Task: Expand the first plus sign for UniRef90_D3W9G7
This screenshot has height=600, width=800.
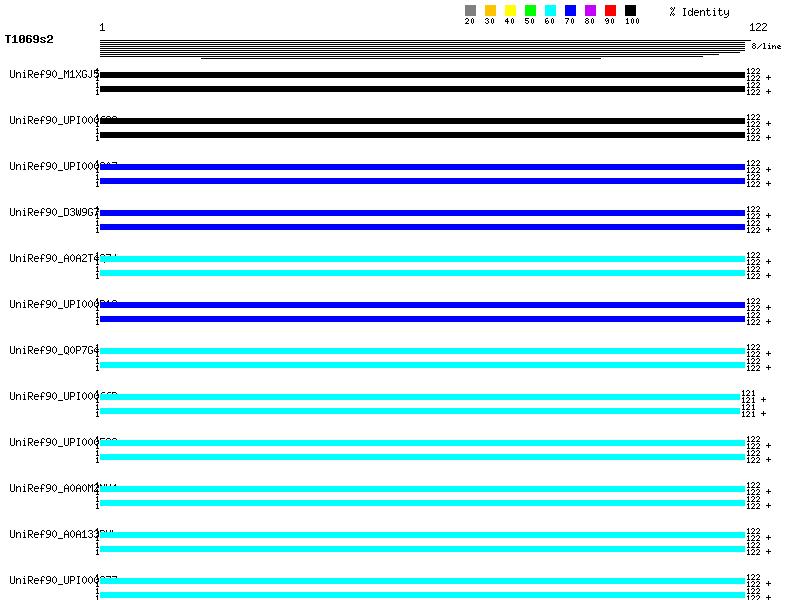Action: 768,216
